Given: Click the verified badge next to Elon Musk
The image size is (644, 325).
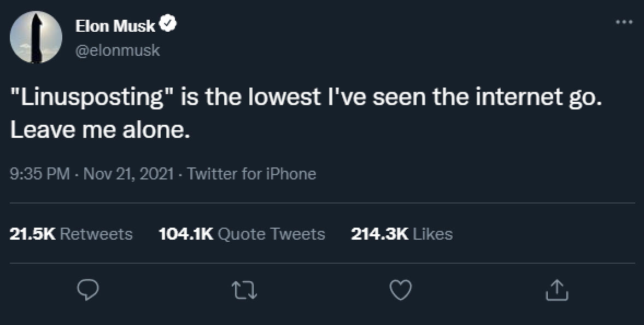Looking at the screenshot, I should [167, 25].
